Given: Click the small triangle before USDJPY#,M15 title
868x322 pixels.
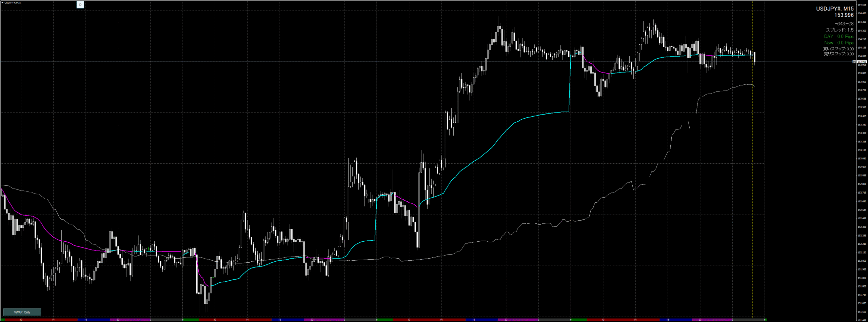Looking at the screenshot, I should [x=2, y=3].
